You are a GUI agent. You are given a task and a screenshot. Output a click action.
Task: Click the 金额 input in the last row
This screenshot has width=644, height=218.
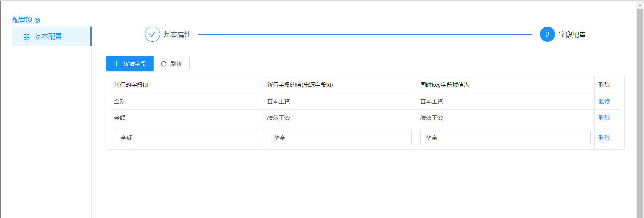click(186, 138)
